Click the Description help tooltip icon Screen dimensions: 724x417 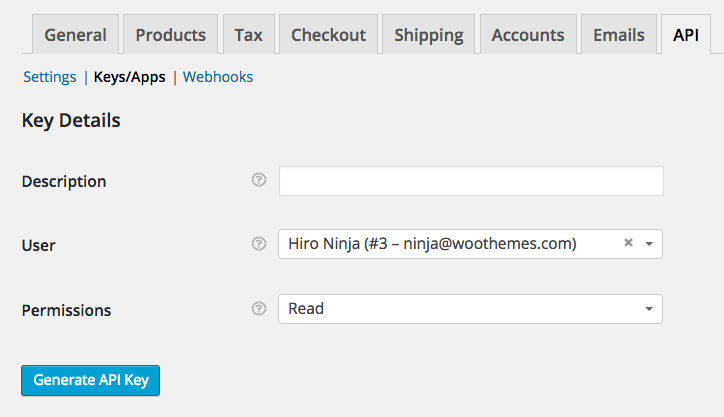coord(259,180)
